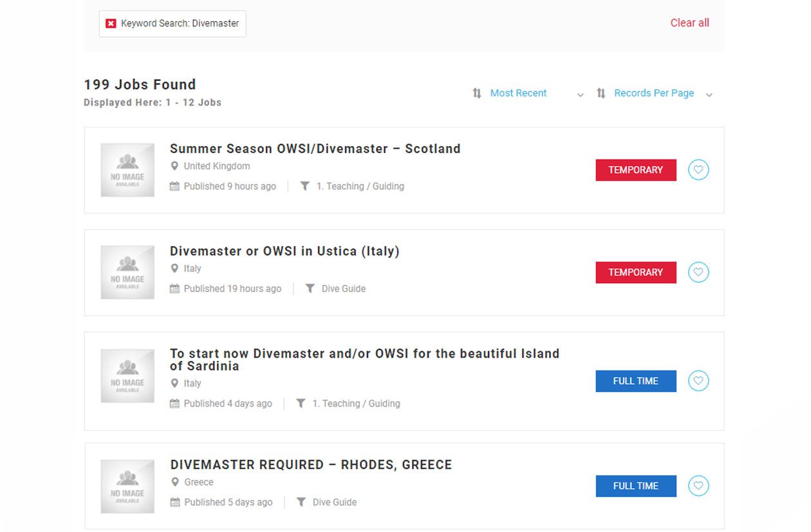Screen dimensions: 811x532
Task: Click the location pin on the Ustica job
Action: click(x=174, y=268)
